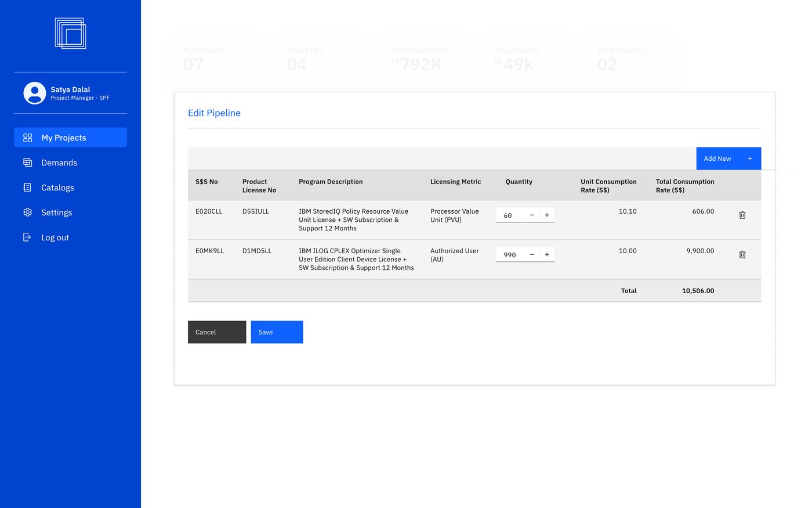Click the Total label in footer row
The height and width of the screenshot is (508, 812).
[x=629, y=291]
